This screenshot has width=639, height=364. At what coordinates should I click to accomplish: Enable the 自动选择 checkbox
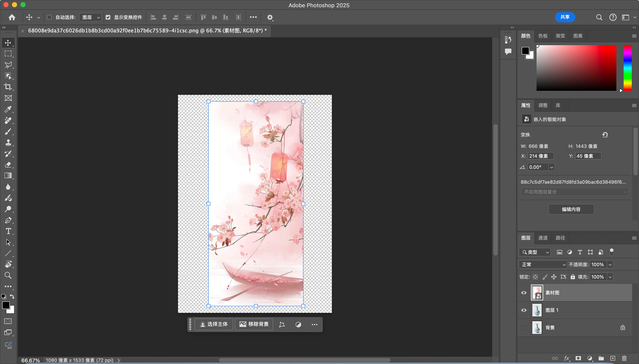point(49,17)
